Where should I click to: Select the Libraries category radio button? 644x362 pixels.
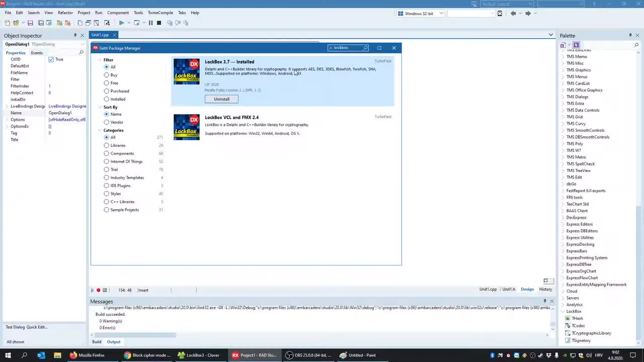(106, 145)
